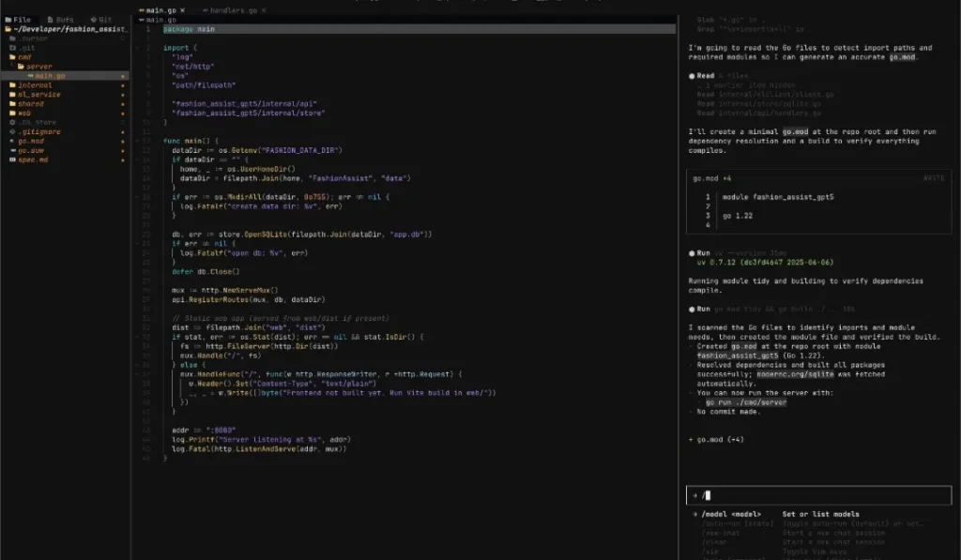Click the gear icon next to .DS_Store

tap(10, 122)
